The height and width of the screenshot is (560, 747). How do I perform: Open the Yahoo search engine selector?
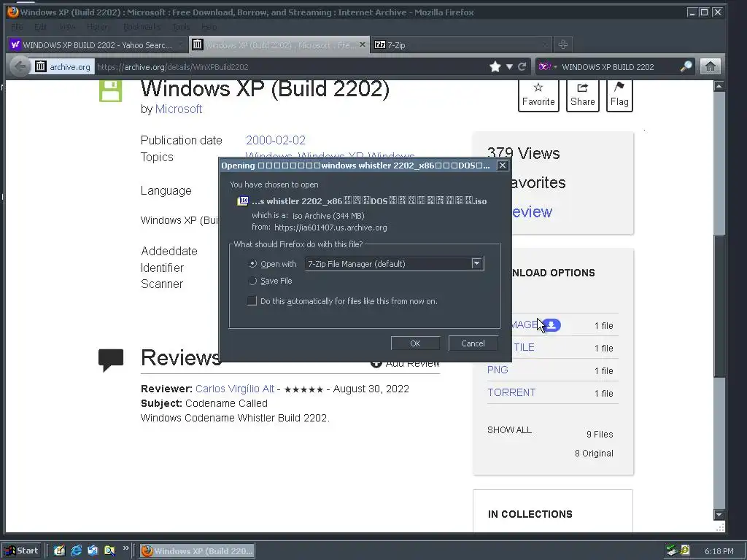click(547, 66)
